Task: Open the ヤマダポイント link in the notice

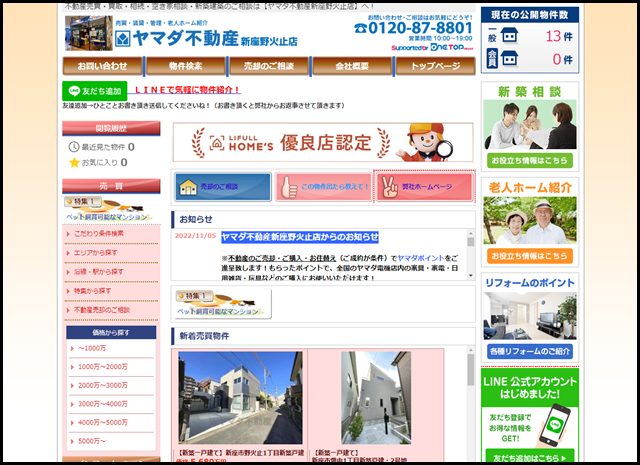Action: 420,258
